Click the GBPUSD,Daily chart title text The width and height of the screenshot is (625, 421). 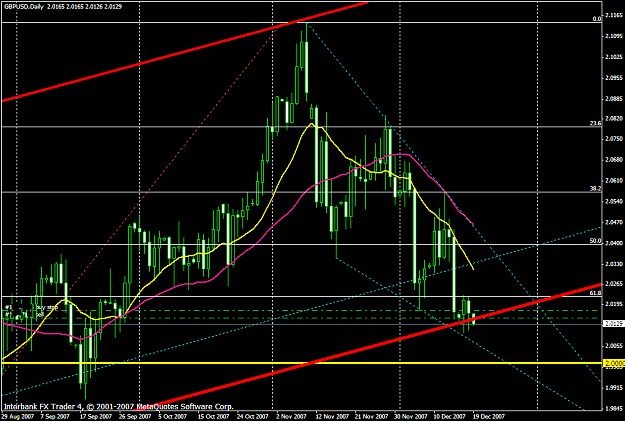[x=23, y=7]
